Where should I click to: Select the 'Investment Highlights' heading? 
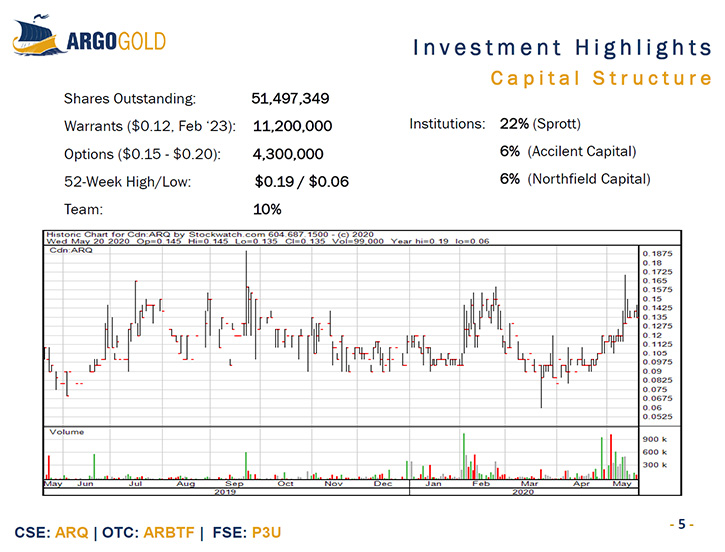click(x=562, y=47)
